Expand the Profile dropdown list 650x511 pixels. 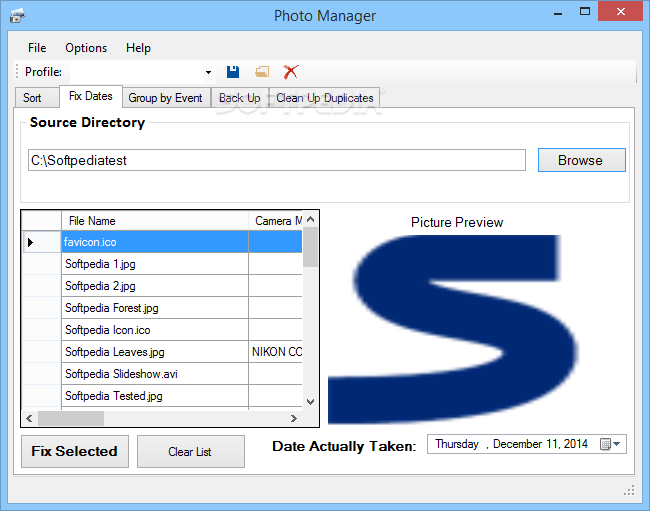point(208,72)
